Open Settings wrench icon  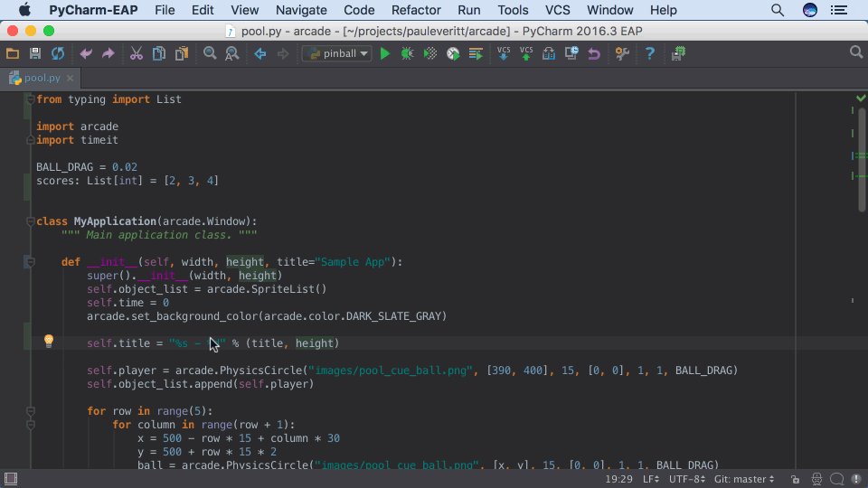622,53
